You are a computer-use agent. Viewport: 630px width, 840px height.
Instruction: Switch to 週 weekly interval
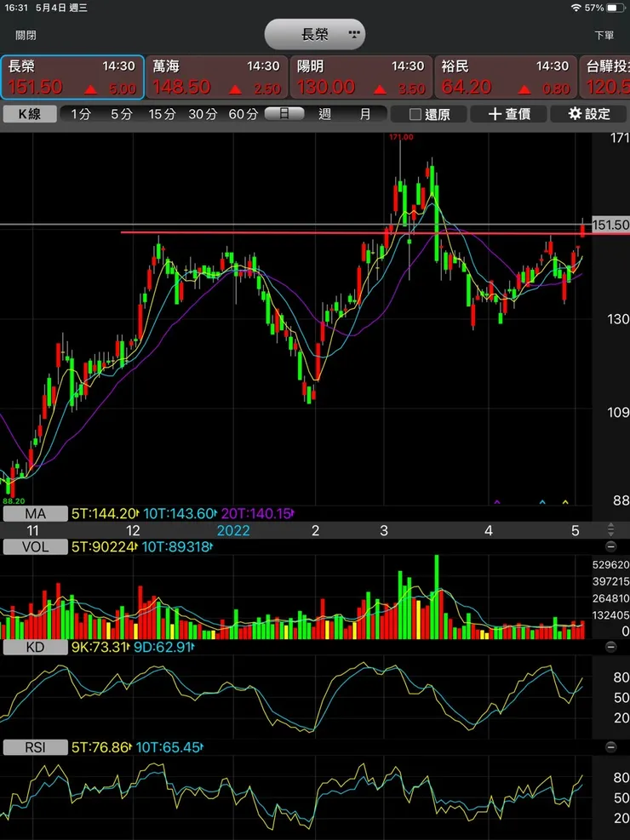point(324,114)
